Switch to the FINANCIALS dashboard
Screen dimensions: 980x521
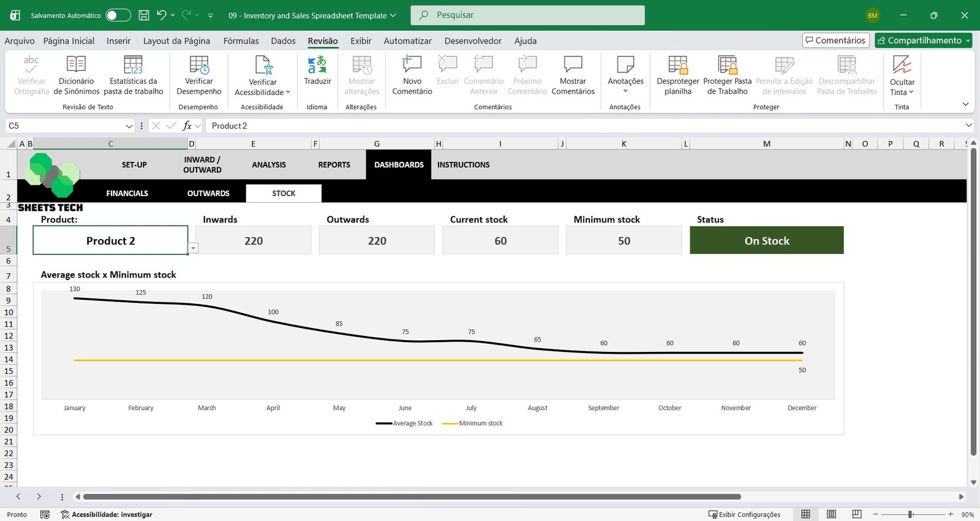coord(127,193)
